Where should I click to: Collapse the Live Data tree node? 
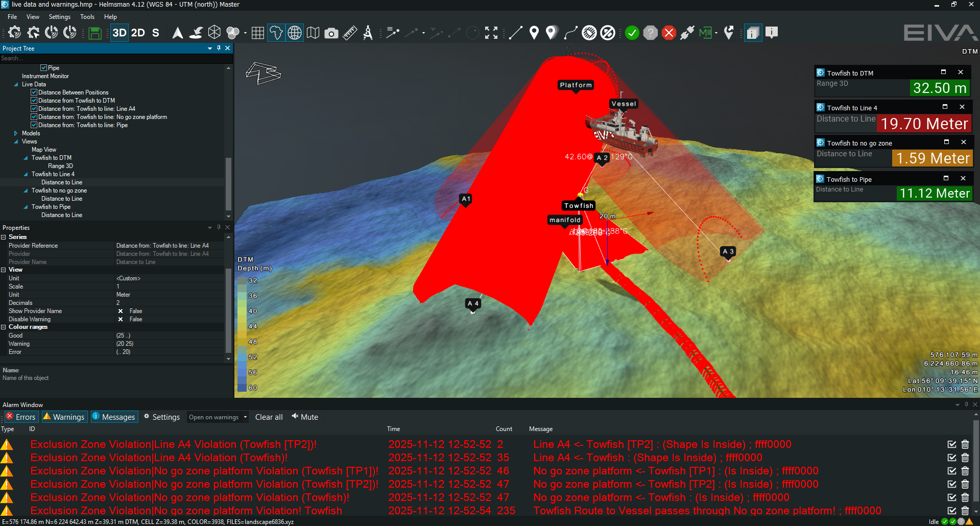16,84
